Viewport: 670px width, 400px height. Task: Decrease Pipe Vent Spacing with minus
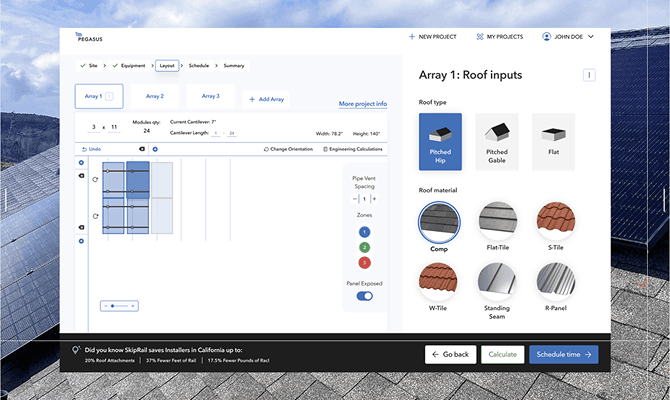pos(354,199)
